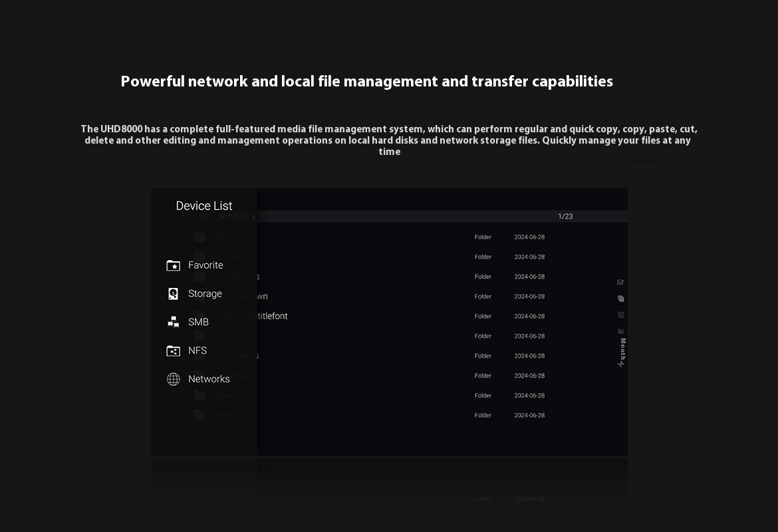Choose Networks in the Device List
This screenshot has width=778, height=532.
208,379
